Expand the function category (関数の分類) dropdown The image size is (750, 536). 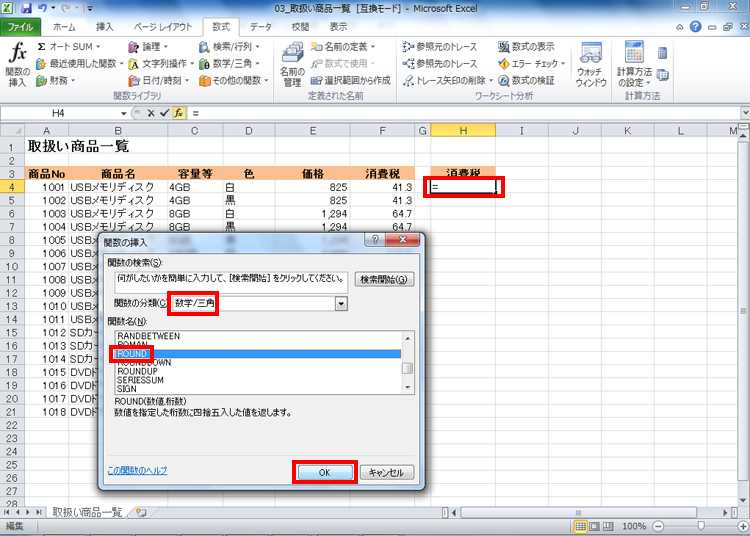(341, 303)
